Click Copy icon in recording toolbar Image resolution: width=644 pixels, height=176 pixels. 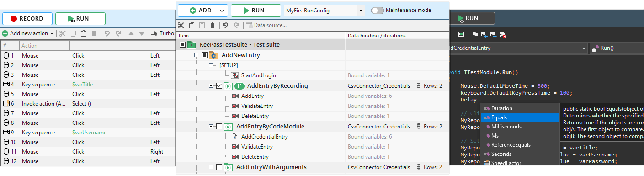pyautogui.click(x=73, y=33)
